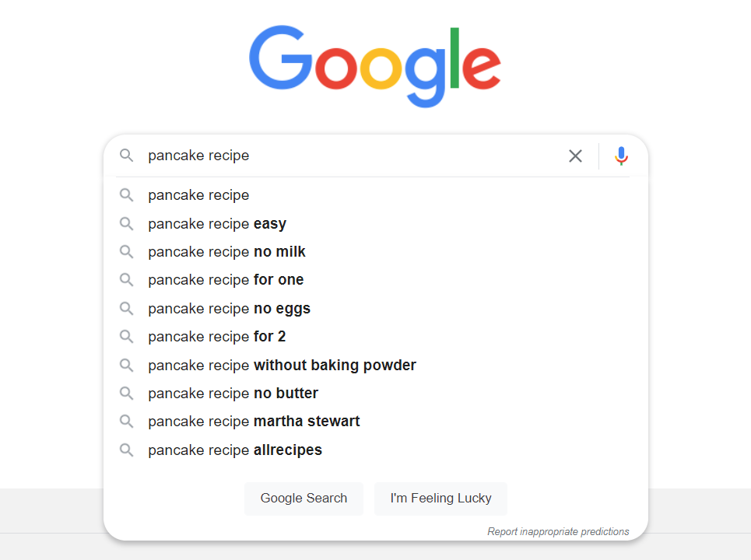Click the Google Search button

point(304,499)
